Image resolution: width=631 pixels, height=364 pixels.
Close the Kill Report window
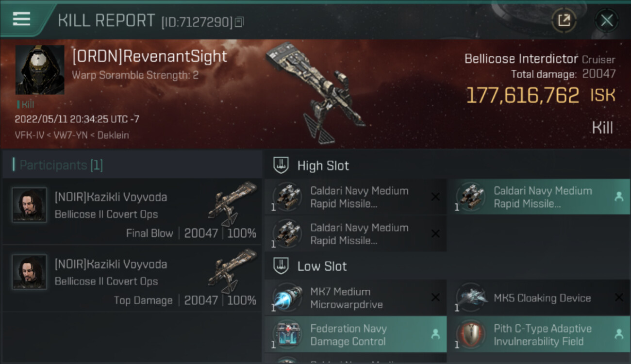point(607,20)
